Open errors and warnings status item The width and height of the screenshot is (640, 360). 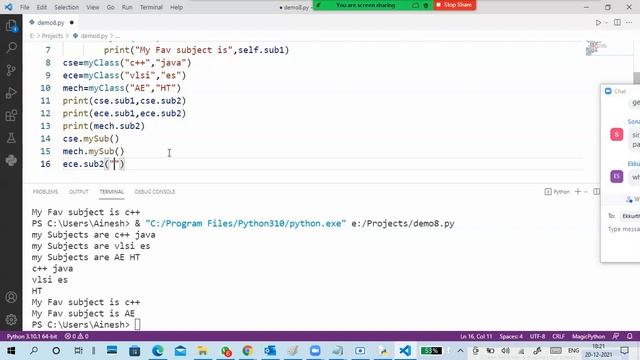pos(76,336)
